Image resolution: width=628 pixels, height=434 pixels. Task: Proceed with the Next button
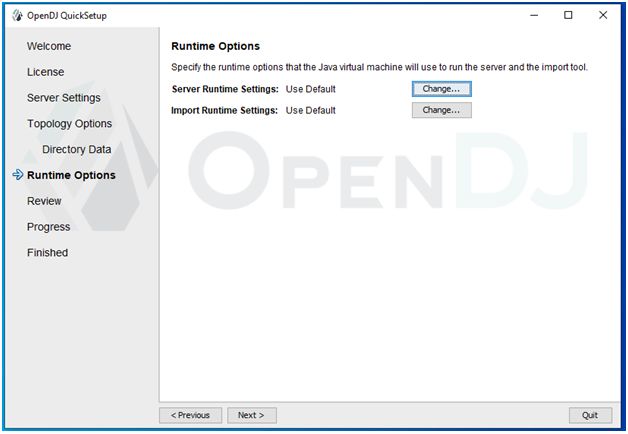252,415
